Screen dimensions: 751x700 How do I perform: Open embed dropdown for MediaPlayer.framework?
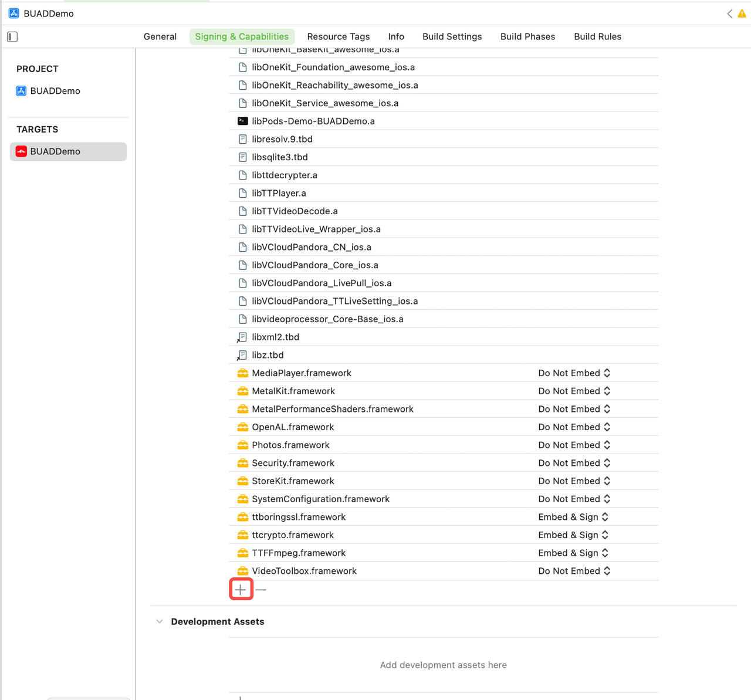pyautogui.click(x=574, y=373)
